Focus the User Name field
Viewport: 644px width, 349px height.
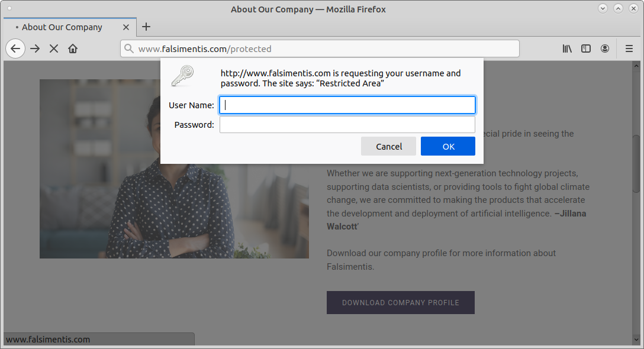[x=347, y=105]
